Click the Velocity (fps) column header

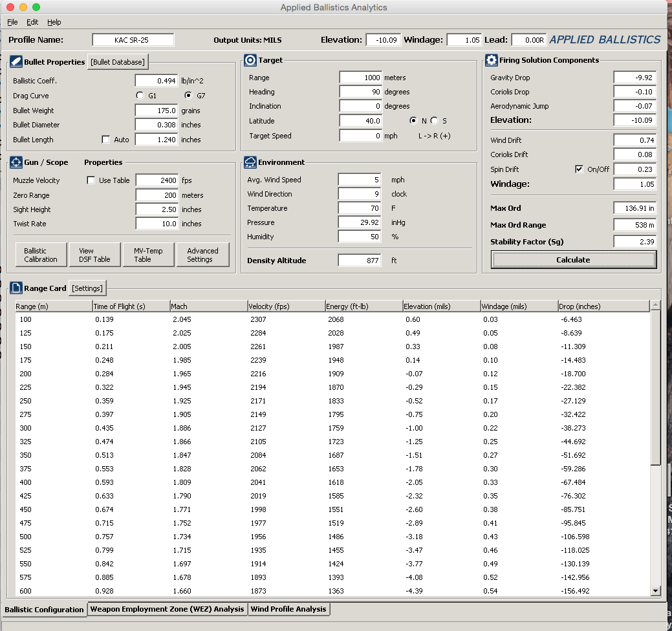point(287,306)
